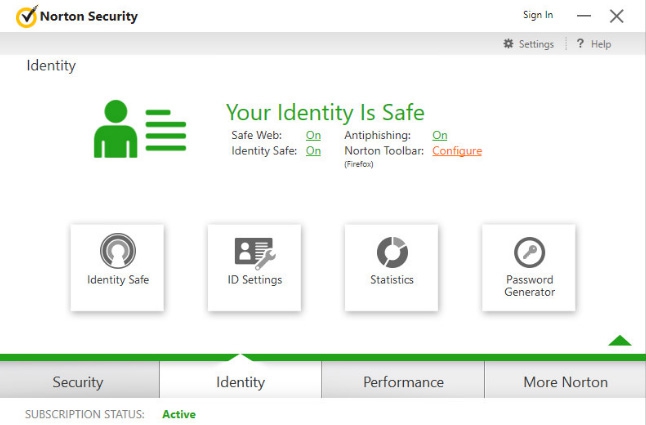Open the Identity Safe tile
The width and height of the screenshot is (646, 425).
tap(117, 267)
